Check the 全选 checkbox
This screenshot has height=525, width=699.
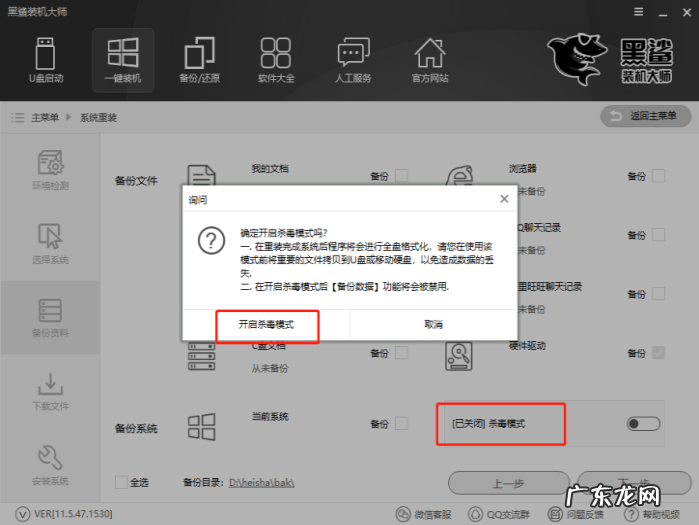pos(121,482)
